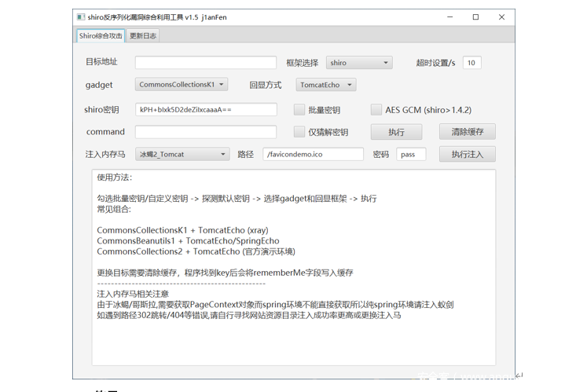Click the application icon in title bar

pyautogui.click(x=80, y=16)
